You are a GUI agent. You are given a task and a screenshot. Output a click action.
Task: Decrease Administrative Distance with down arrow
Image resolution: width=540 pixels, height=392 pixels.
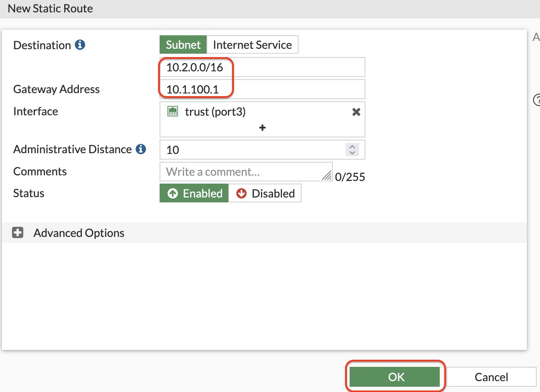tap(352, 153)
